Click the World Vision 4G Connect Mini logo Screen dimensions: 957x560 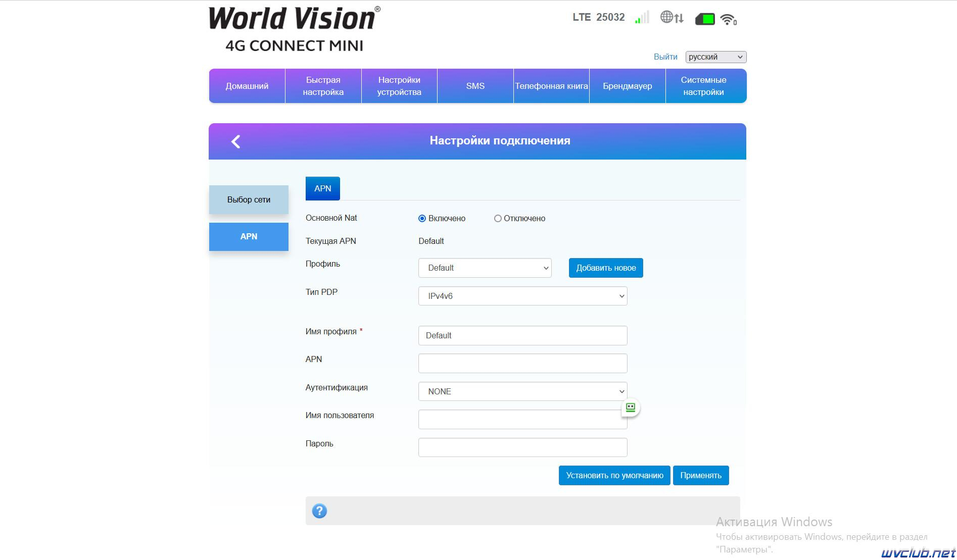click(295, 29)
